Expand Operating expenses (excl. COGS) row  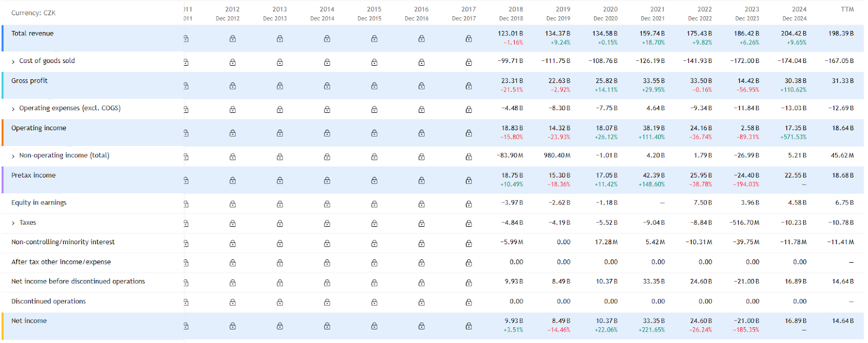(x=14, y=109)
